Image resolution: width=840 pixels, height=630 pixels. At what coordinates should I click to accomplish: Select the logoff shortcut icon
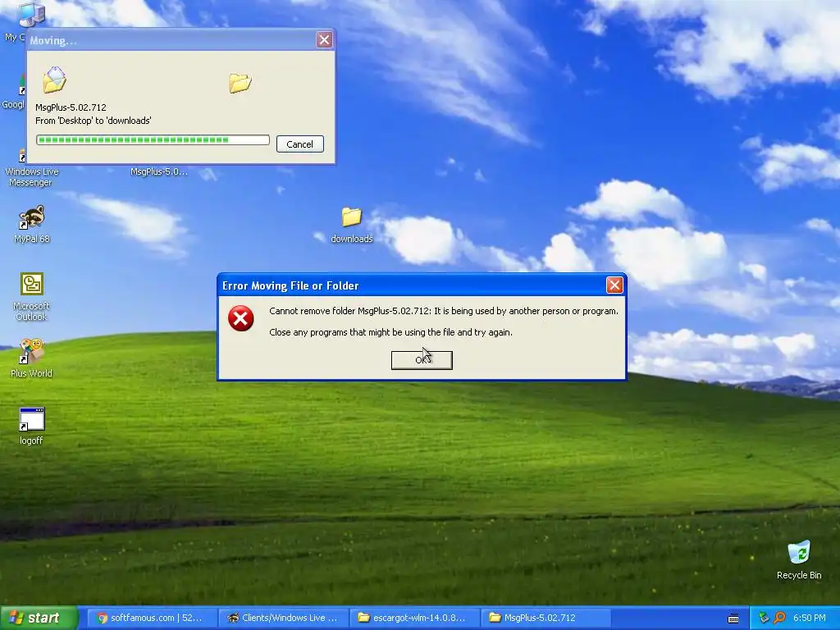tap(32, 426)
